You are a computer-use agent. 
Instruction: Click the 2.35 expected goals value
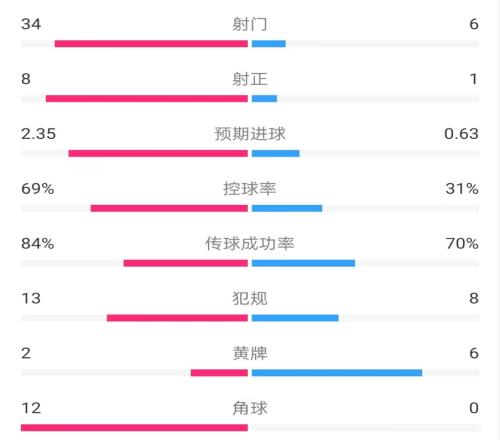38,134
